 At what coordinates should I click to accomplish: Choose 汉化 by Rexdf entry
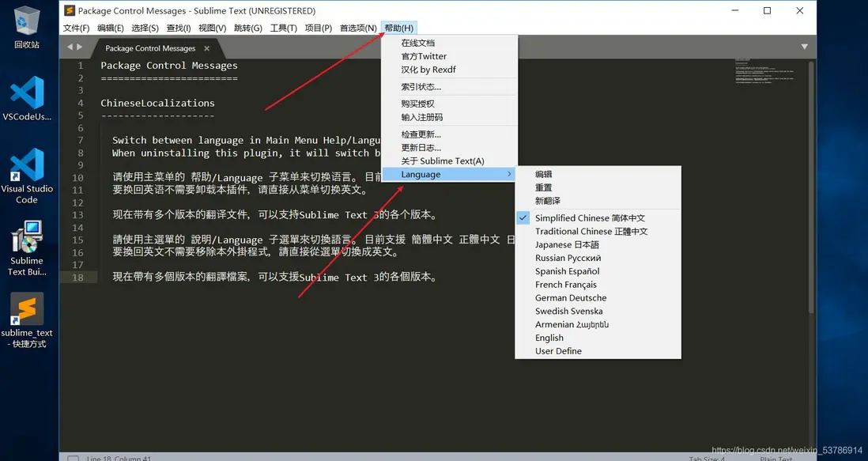pyautogui.click(x=450, y=69)
